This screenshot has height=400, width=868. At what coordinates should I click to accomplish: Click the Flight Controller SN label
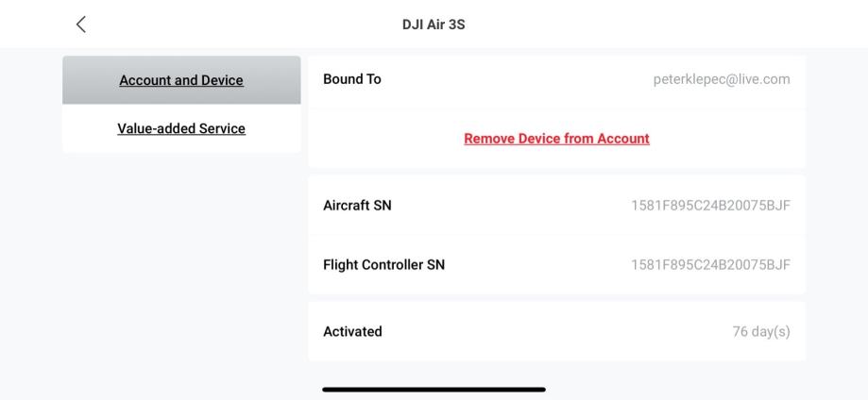tap(383, 265)
